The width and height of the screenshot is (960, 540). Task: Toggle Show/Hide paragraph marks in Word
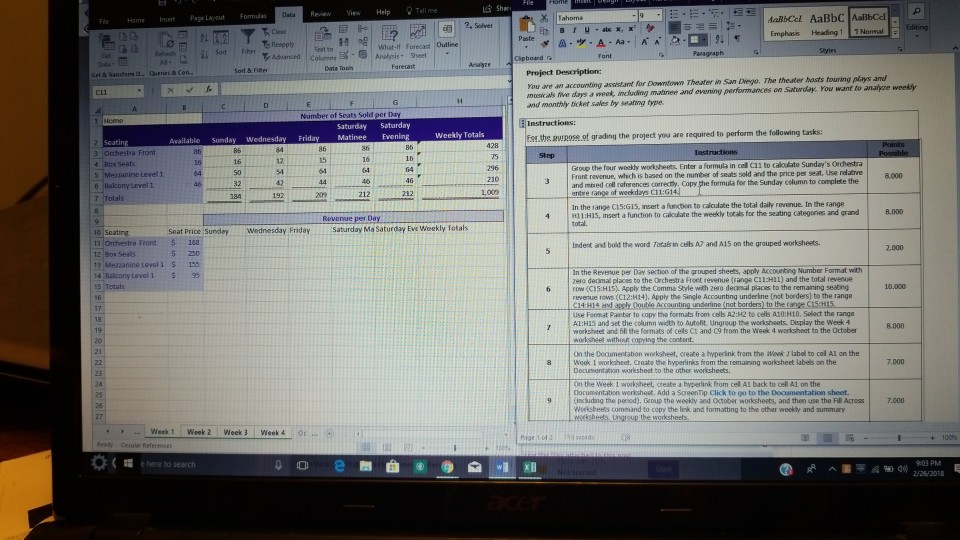[x=737, y=39]
